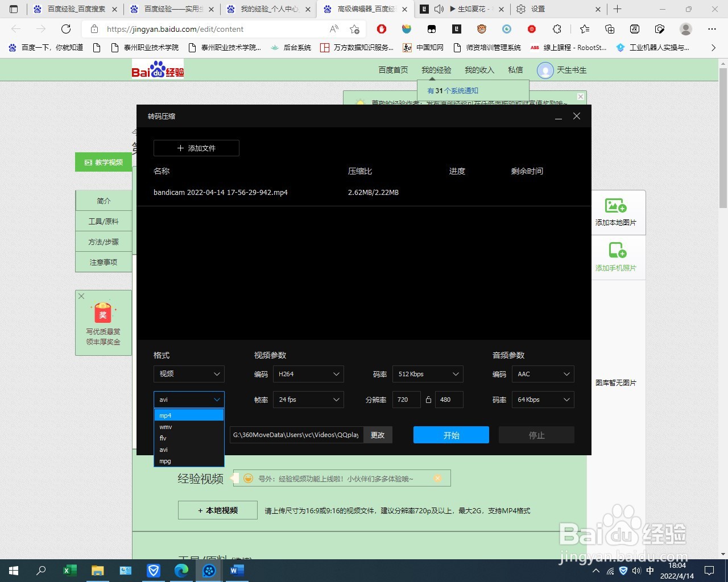Click the resolution width field 720

(x=407, y=400)
